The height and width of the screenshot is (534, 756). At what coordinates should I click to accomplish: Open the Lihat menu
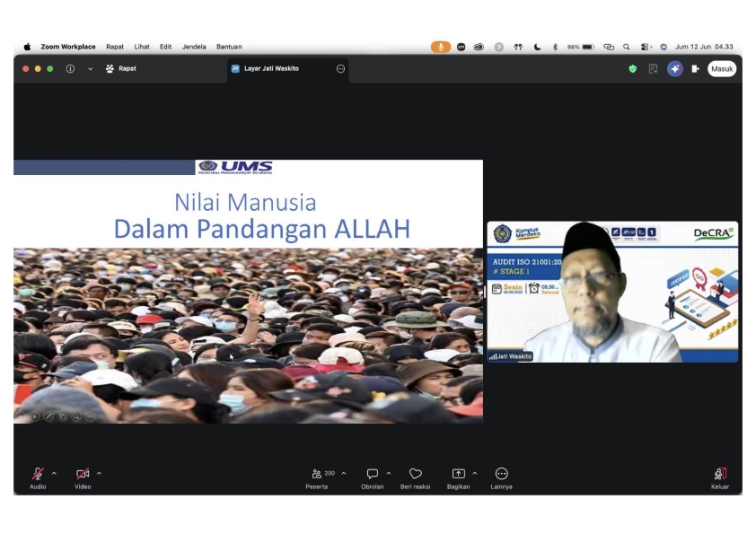142,47
